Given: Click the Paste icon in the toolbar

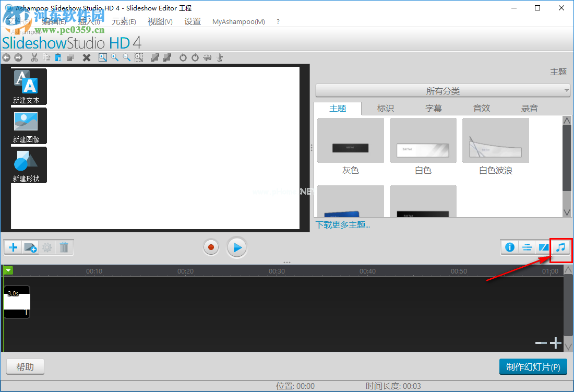Looking at the screenshot, I should tap(58, 57).
